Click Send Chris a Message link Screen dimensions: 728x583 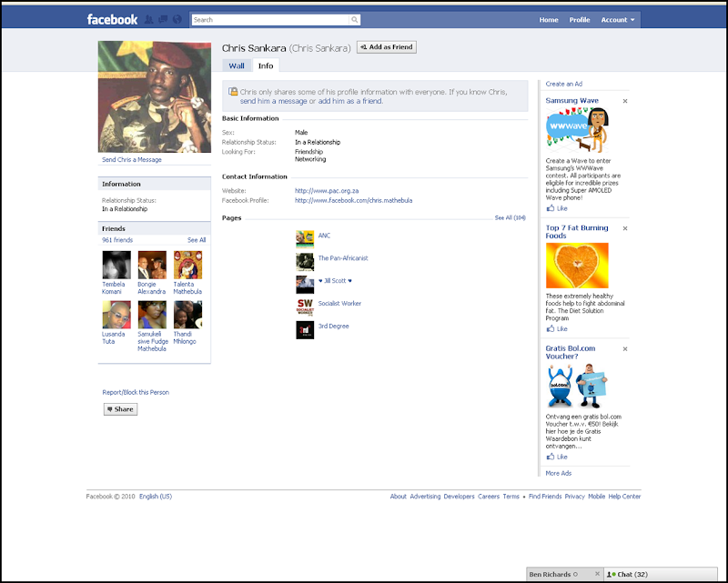tap(132, 160)
